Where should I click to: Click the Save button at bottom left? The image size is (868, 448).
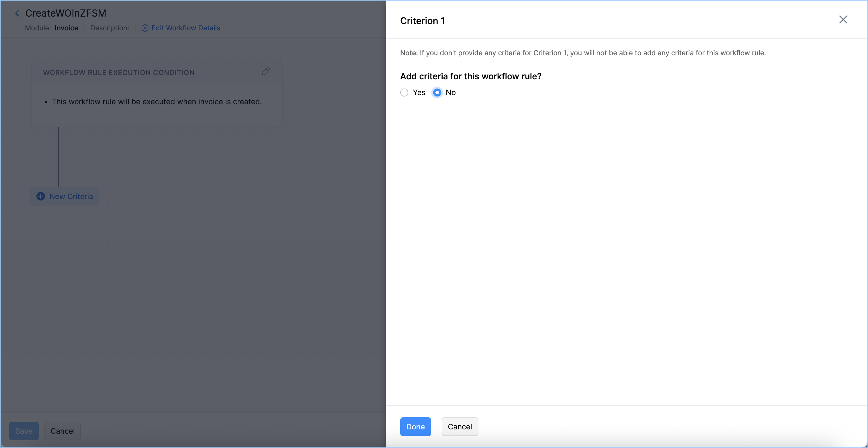pos(24,431)
